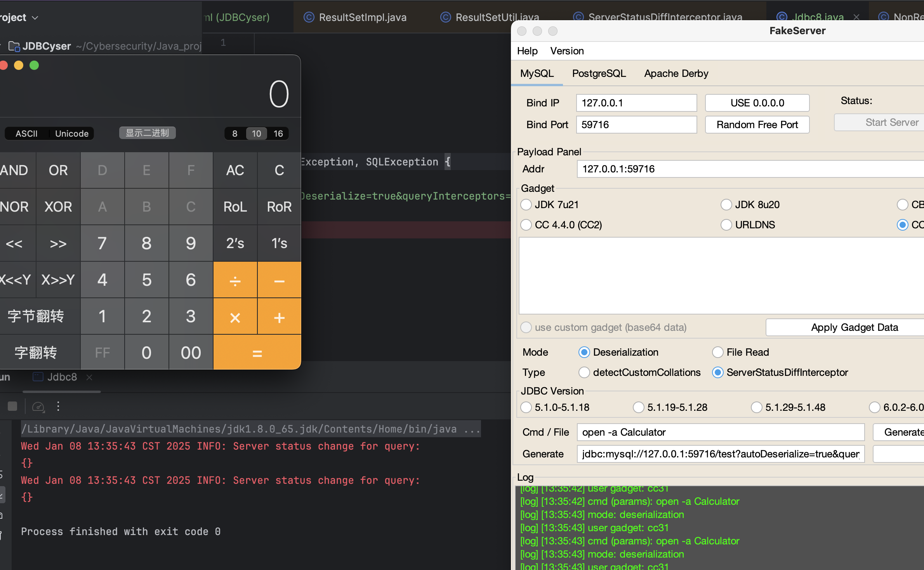Select the URLDNS gadget option
Screen dimensions: 924x570
point(726,225)
